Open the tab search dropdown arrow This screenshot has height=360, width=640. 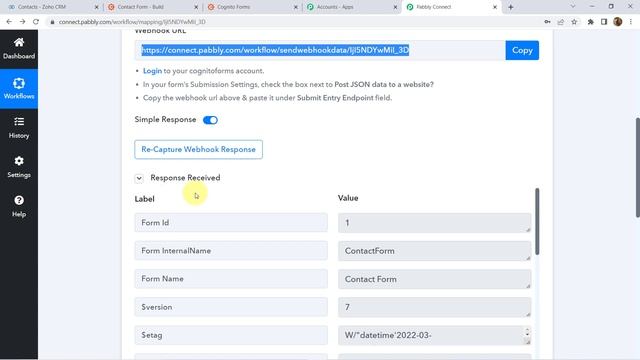pos(573,7)
